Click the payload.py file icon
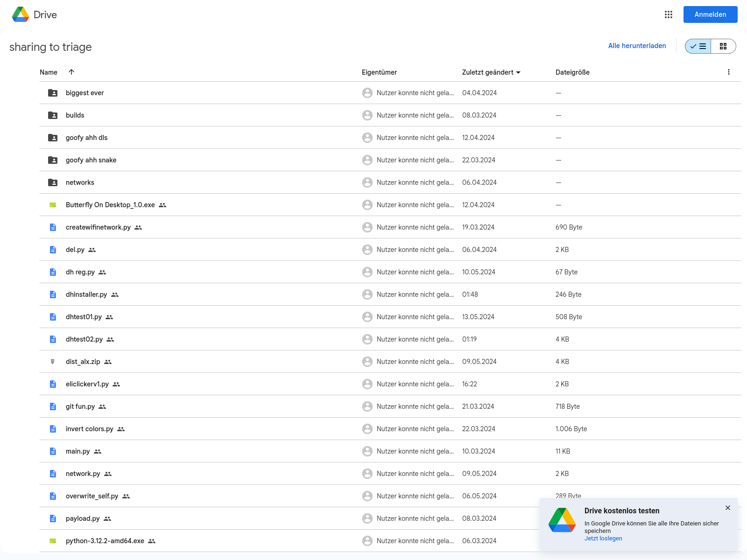 (x=53, y=518)
